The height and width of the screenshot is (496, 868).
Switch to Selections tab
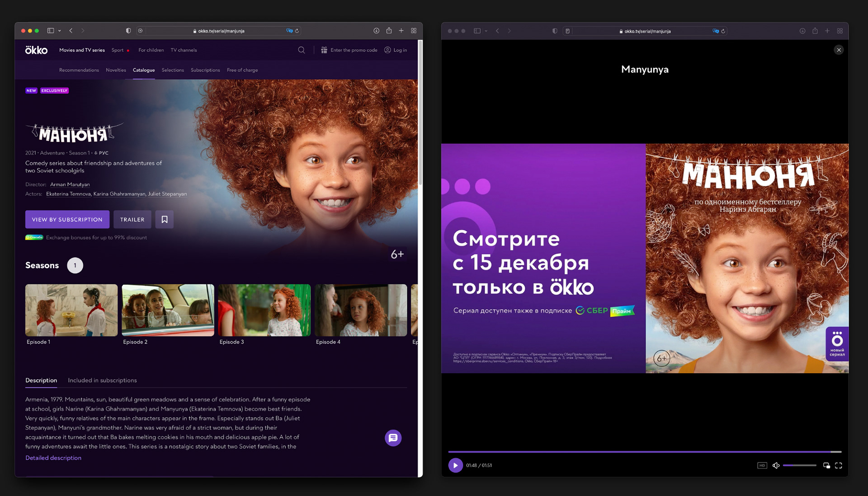tap(173, 70)
